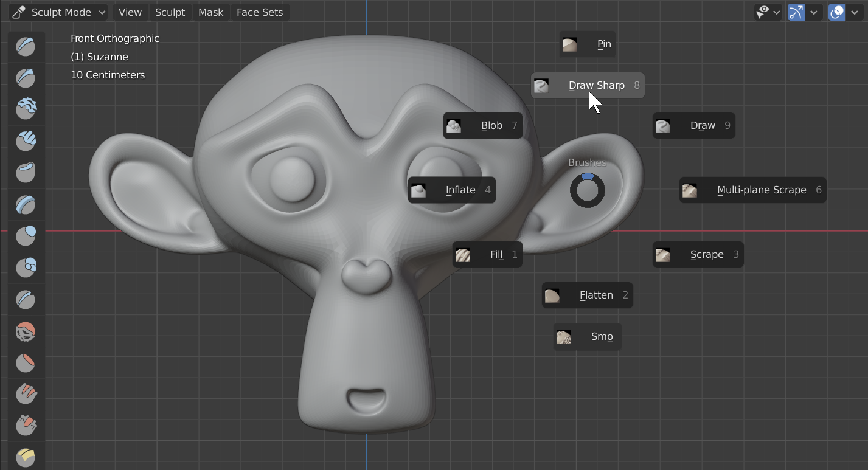Select the Draw brush in the toolbar
Screen dimensions: 868x470
pos(26,47)
